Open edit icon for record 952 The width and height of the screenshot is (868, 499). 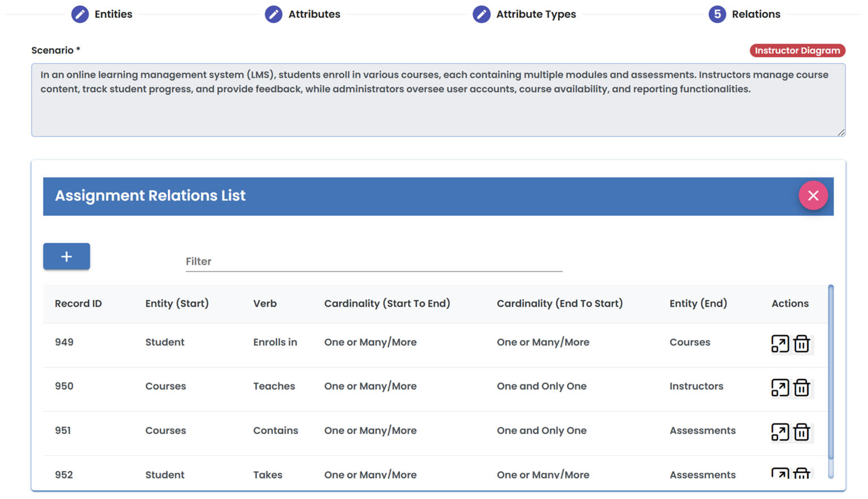pos(780,474)
